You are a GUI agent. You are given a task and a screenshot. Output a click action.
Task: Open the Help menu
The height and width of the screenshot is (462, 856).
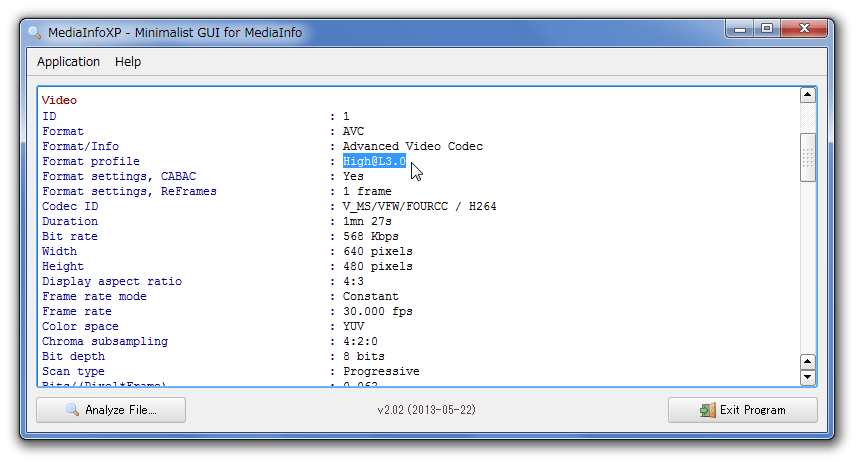(128, 62)
